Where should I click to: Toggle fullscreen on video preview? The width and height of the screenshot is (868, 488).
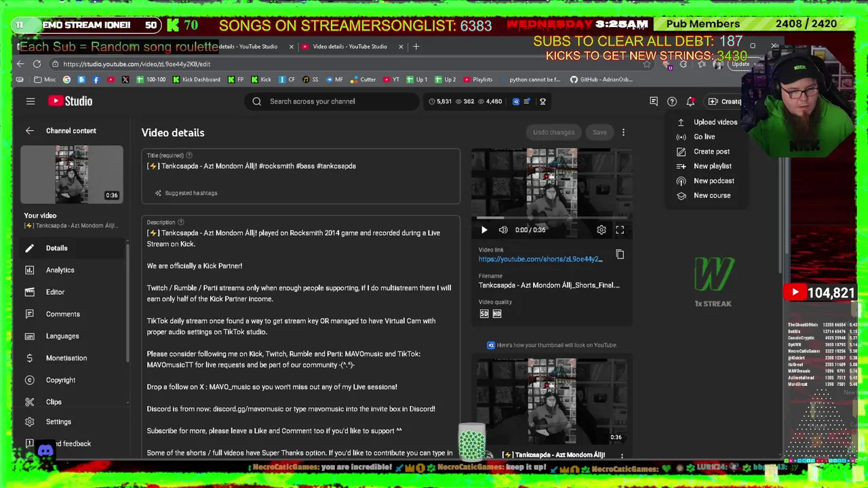[x=620, y=230]
